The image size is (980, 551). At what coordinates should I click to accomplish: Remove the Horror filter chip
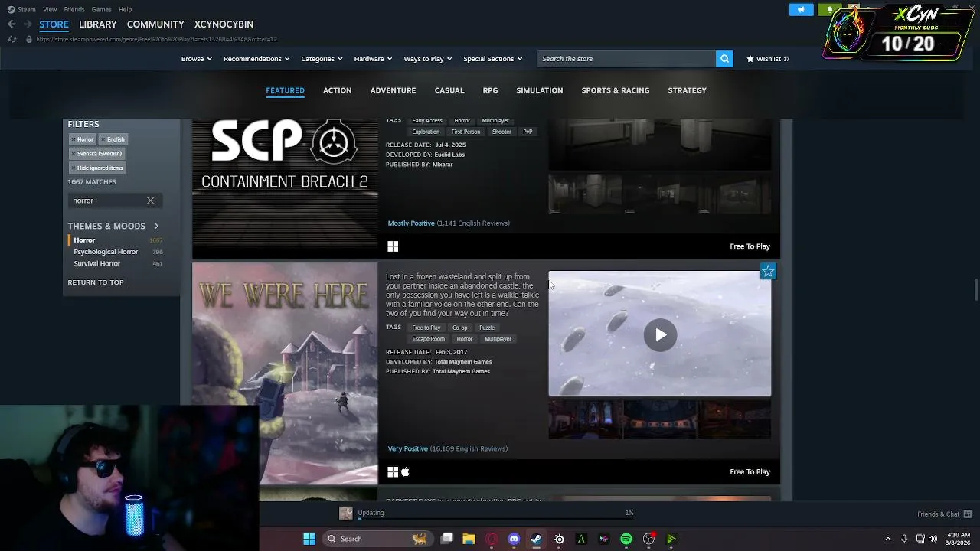[x=82, y=139]
